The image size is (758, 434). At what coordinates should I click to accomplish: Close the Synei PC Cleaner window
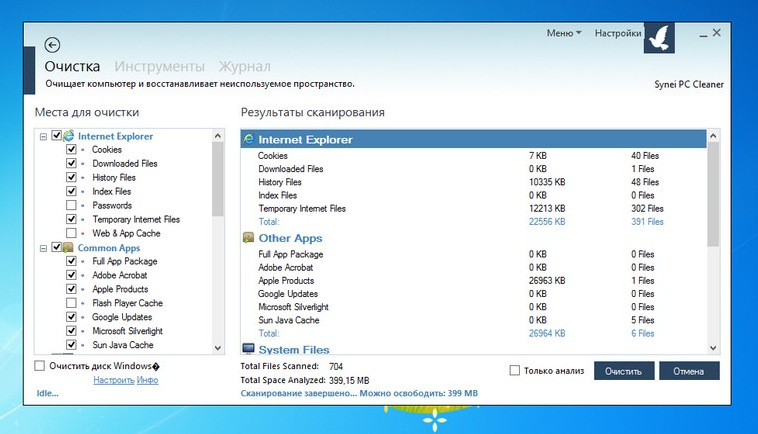[x=717, y=32]
